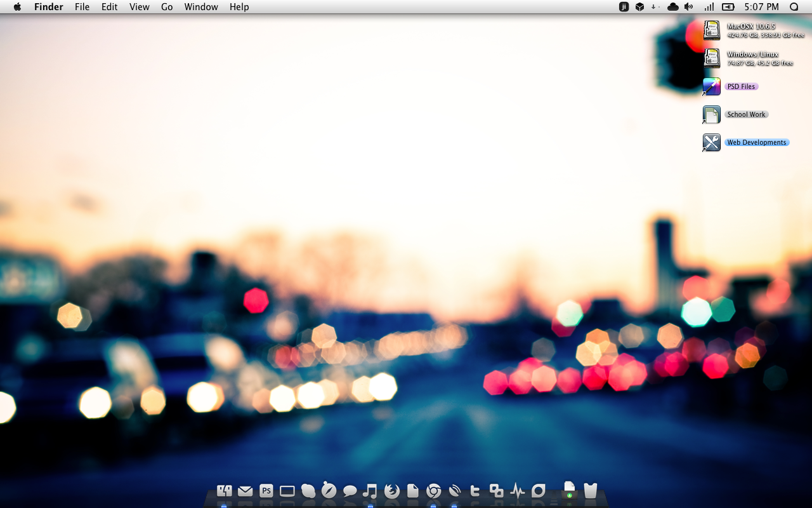Select the Web Developments folder alias
This screenshot has height=508, width=812.
click(712, 142)
